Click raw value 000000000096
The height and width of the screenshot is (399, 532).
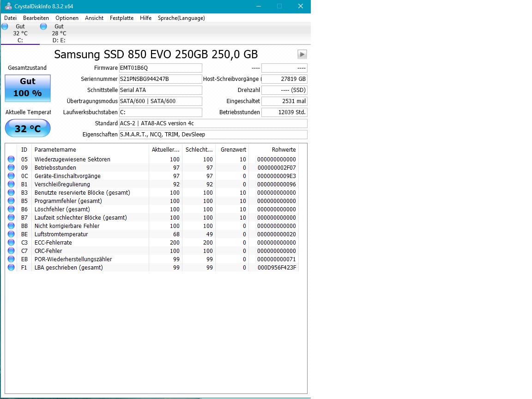pyautogui.click(x=277, y=184)
